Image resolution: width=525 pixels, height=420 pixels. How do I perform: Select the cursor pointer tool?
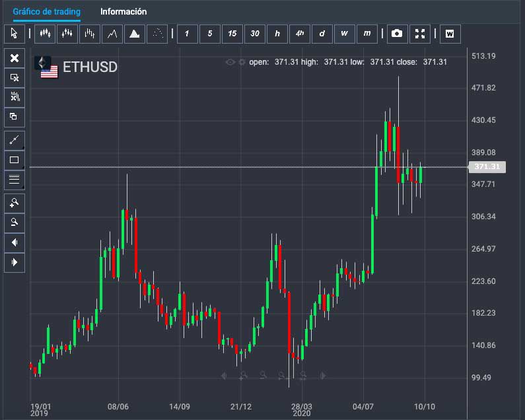[15, 34]
